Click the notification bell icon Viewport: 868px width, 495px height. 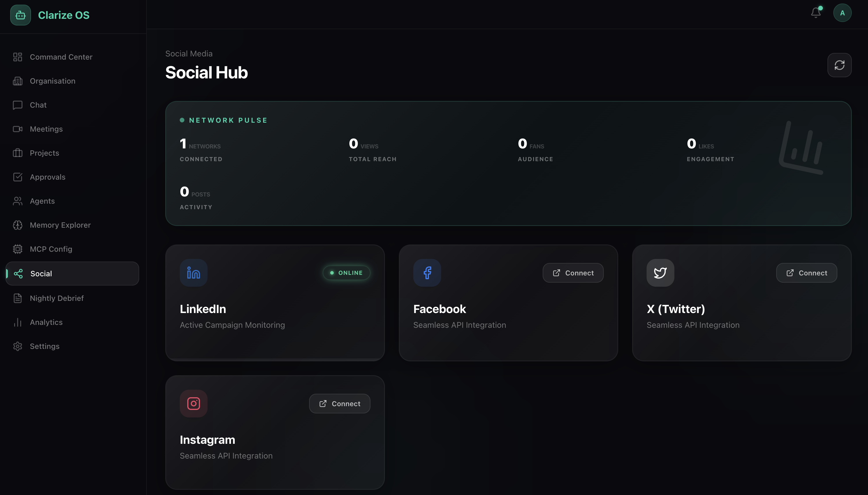point(816,13)
